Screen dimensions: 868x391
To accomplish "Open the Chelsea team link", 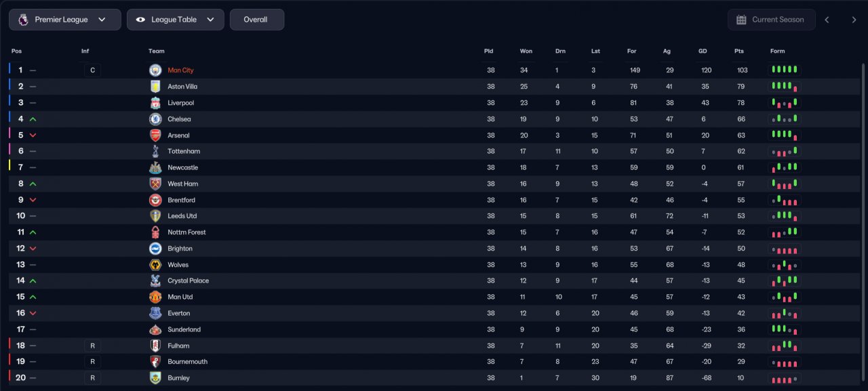I will tap(179, 119).
